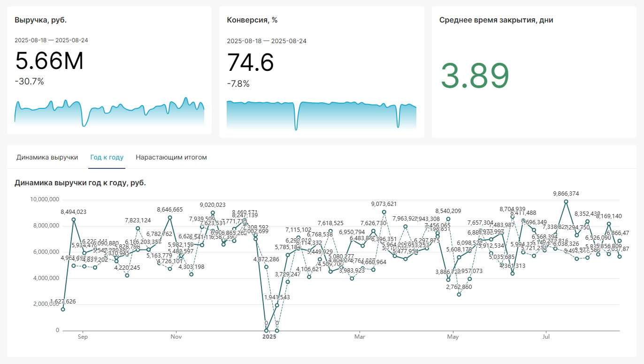The width and height of the screenshot is (644, 364).
Task: Click the 74.6 conversion value
Action: [250, 62]
